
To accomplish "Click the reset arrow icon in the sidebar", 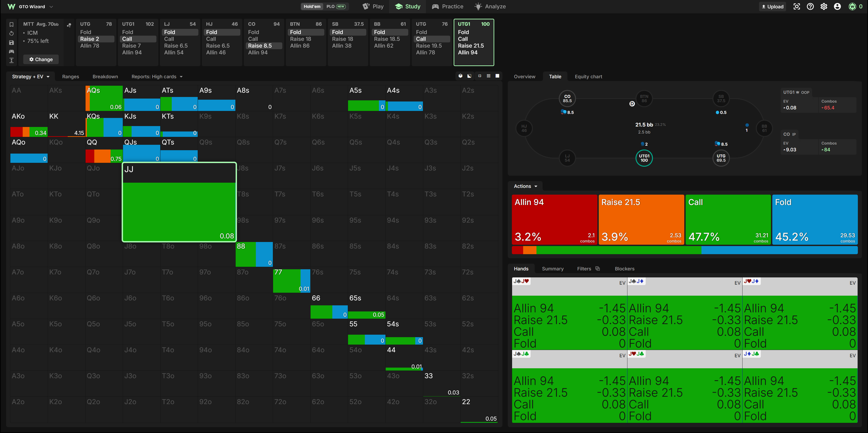I will pyautogui.click(x=12, y=33).
